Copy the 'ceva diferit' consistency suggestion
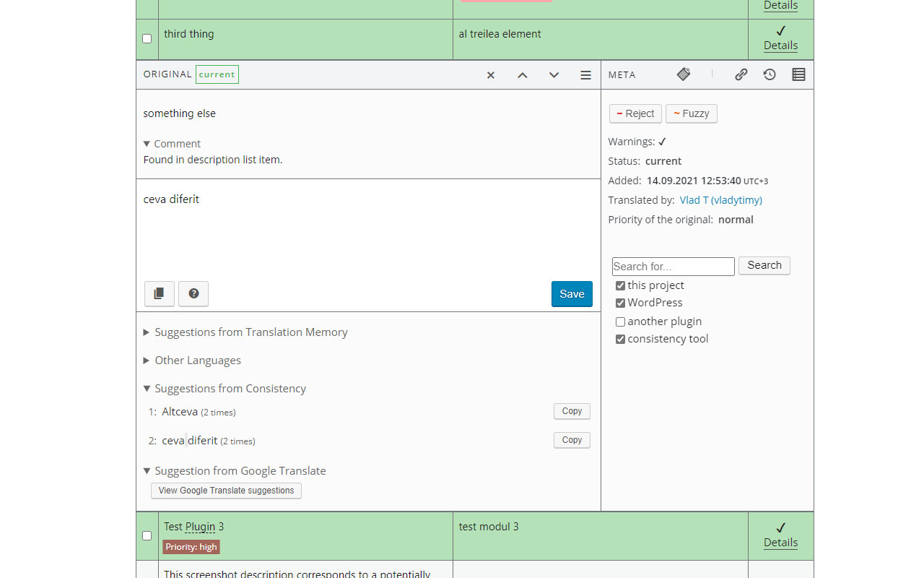This screenshot has width=924, height=578. (x=572, y=440)
